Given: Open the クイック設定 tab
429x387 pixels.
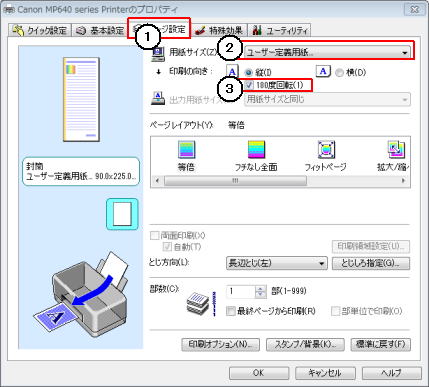Looking at the screenshot, I should pos(40,30).
